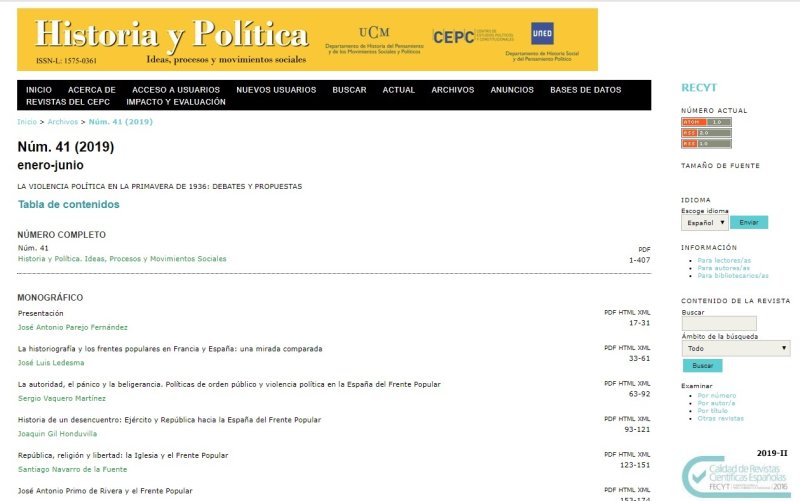800x501 pixels.
Task: Expand the search scope 'Todo' dropdown
Action: (x=735, y=348)
